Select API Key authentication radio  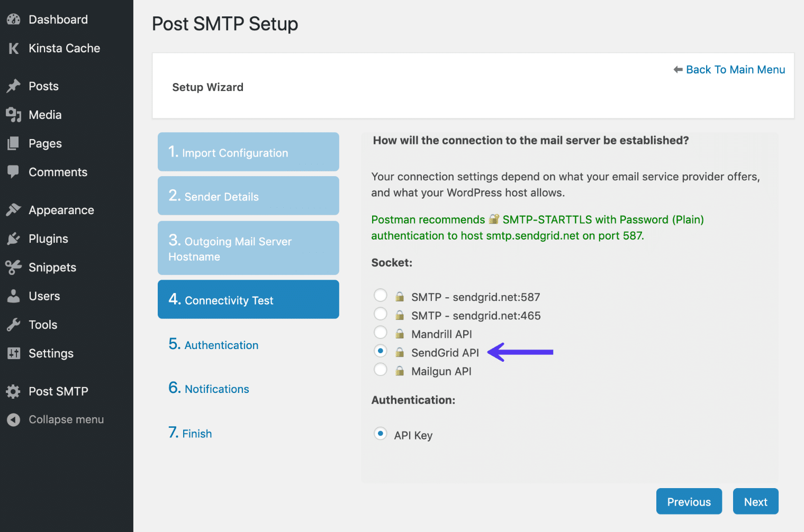pyautogui.click(x=381, y=434)
